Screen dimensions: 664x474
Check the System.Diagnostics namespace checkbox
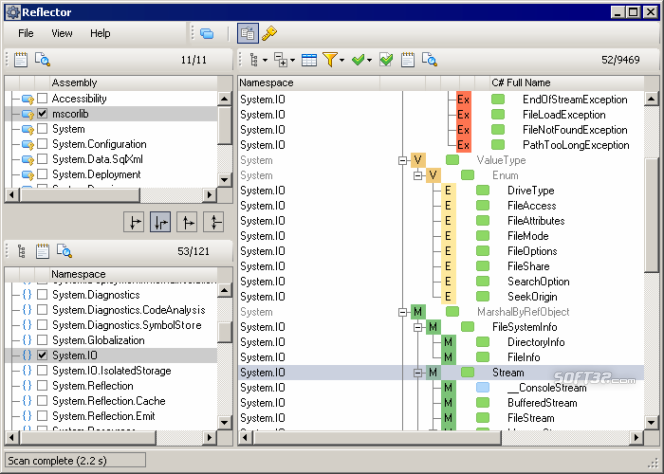[x=42, y=294]
